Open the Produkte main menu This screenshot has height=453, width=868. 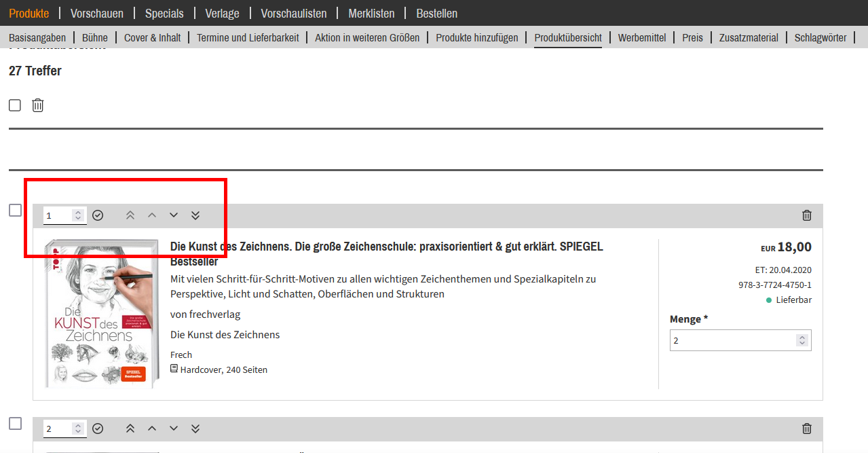29,14
